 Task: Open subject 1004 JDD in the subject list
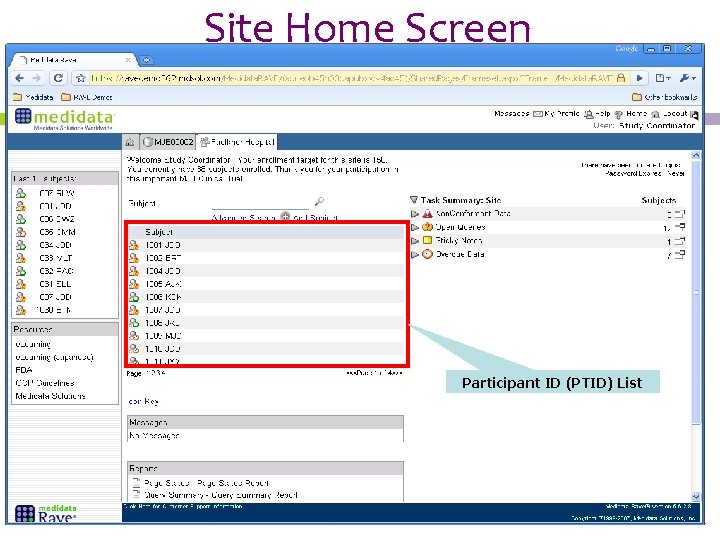(163, 271)
